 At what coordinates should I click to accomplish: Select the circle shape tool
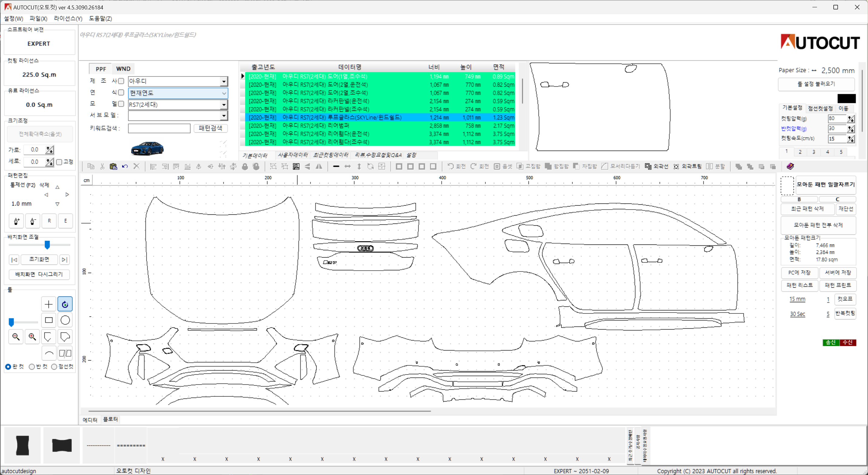[x=65, y=320]
